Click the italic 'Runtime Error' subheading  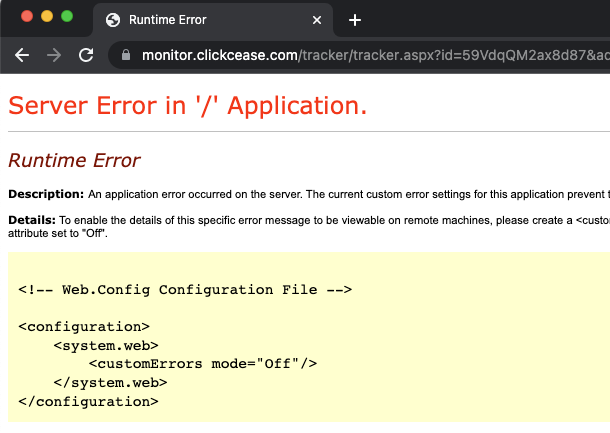(74, 160)
